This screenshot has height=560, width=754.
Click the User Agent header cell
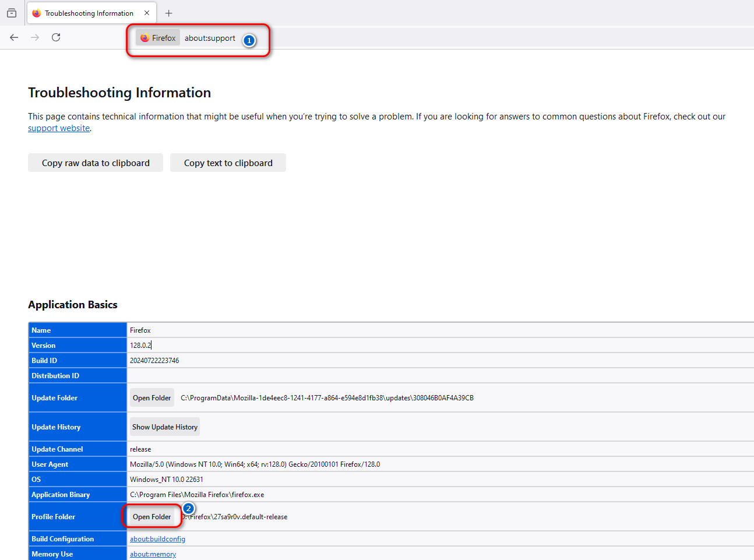coord(77,464)
